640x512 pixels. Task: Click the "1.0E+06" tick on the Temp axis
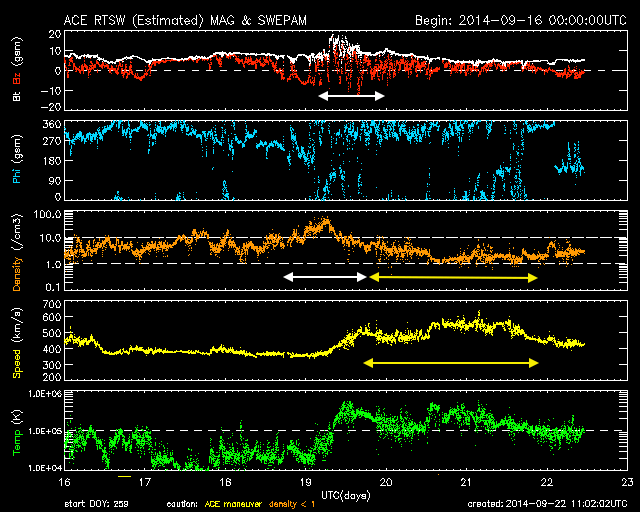45,394
